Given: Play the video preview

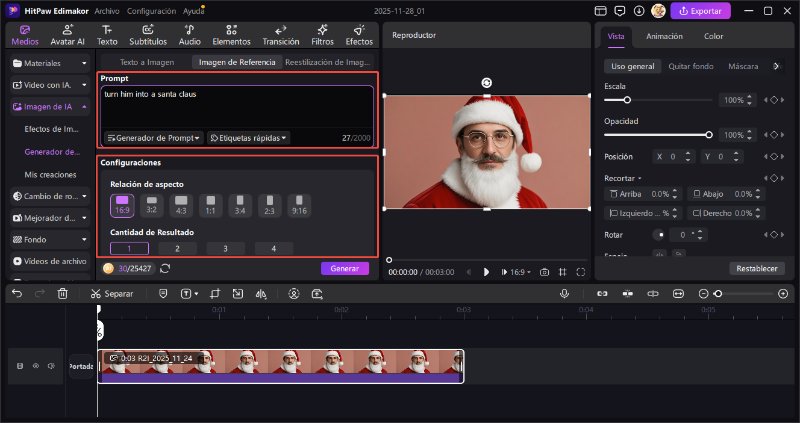Looking at the screenshot, I should [x=486, y=272].
